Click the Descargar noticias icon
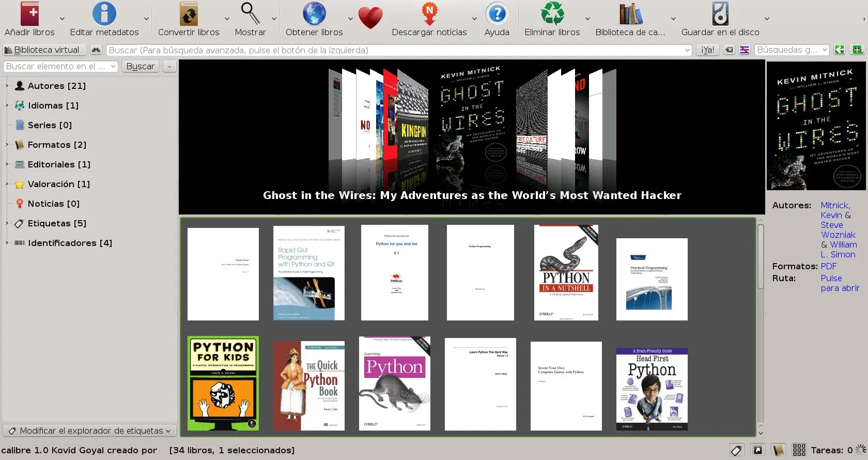868x460 pixels. 429,14
